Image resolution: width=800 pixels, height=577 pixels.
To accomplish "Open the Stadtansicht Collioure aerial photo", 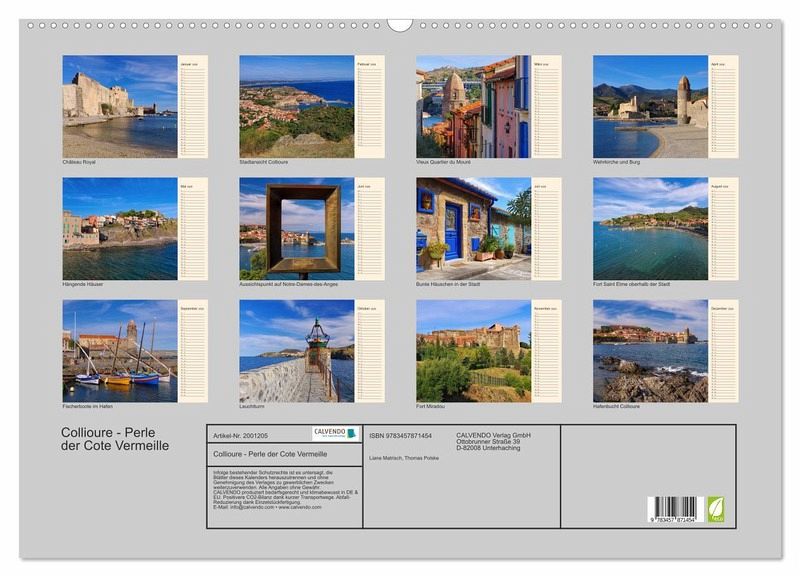I will [x=296, y=106].
